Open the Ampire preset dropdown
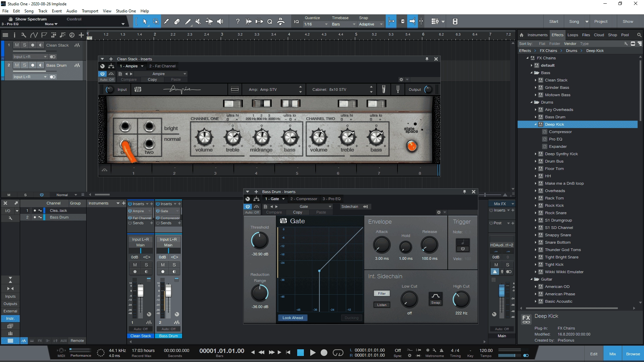644x362 pixels. pyautogui.click(x=161, y=74)
